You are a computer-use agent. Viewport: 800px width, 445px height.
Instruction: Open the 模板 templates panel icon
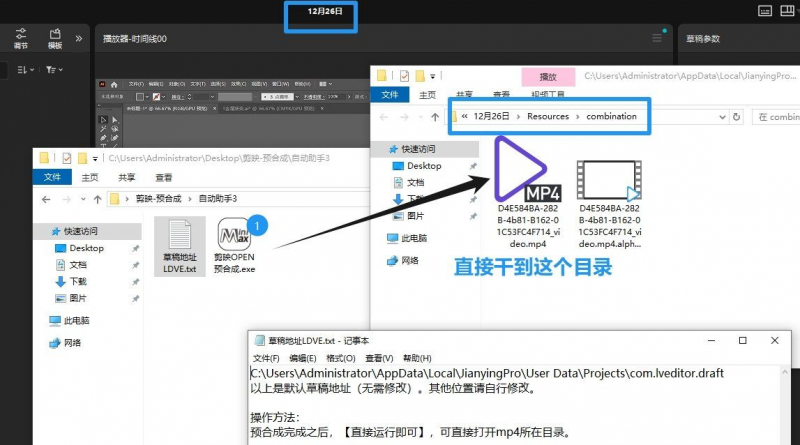pos(55,38)
